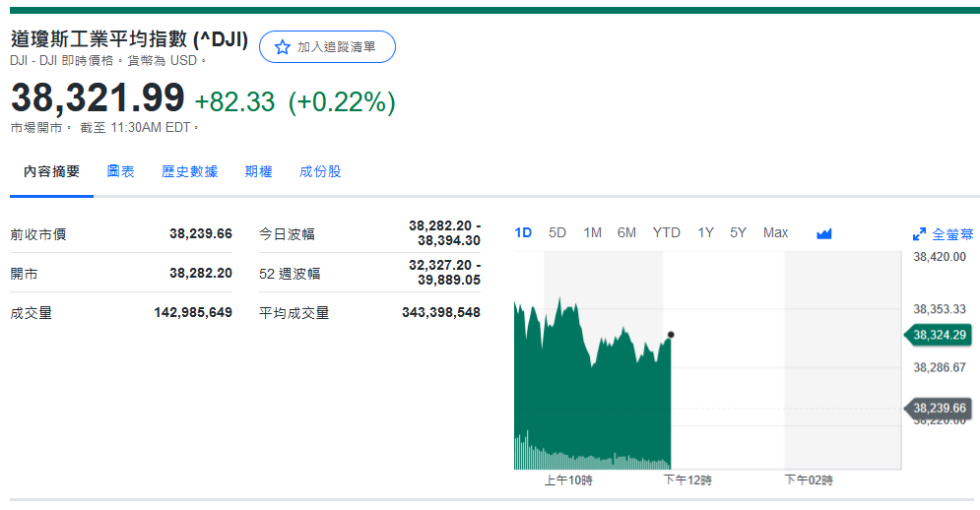Select the 內容摘要 tab

tap(52, 171)
